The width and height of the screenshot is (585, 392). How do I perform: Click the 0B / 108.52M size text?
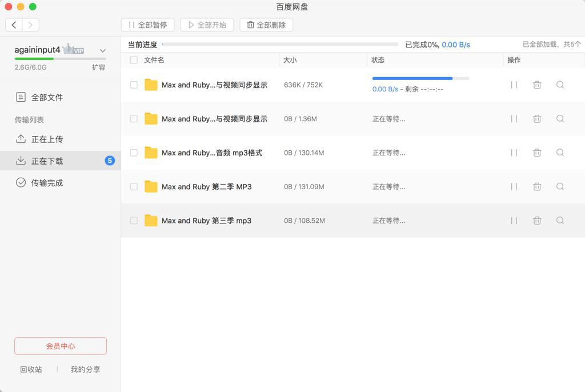click(x=304, y=221)
